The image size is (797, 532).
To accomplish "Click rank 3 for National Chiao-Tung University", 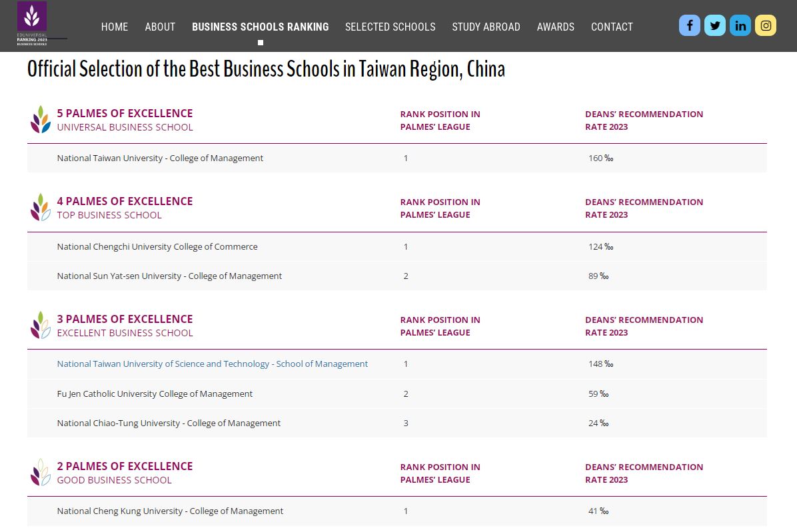I will click(x=406, y=423).
